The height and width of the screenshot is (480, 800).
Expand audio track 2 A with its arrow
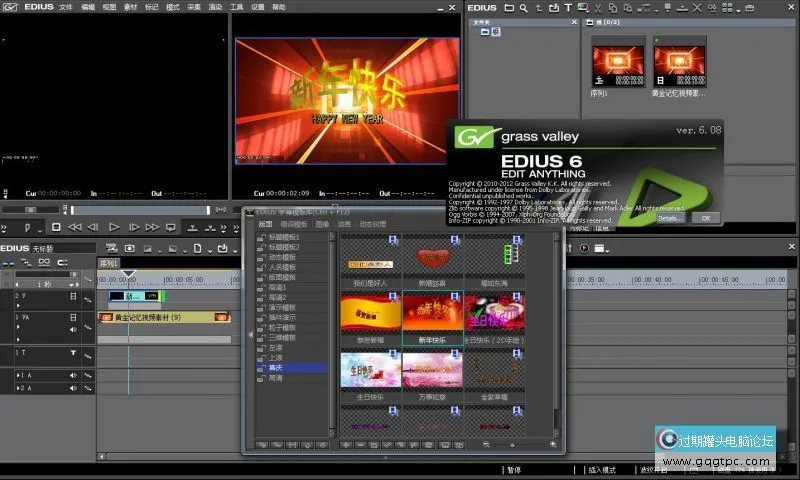(16, 387)
